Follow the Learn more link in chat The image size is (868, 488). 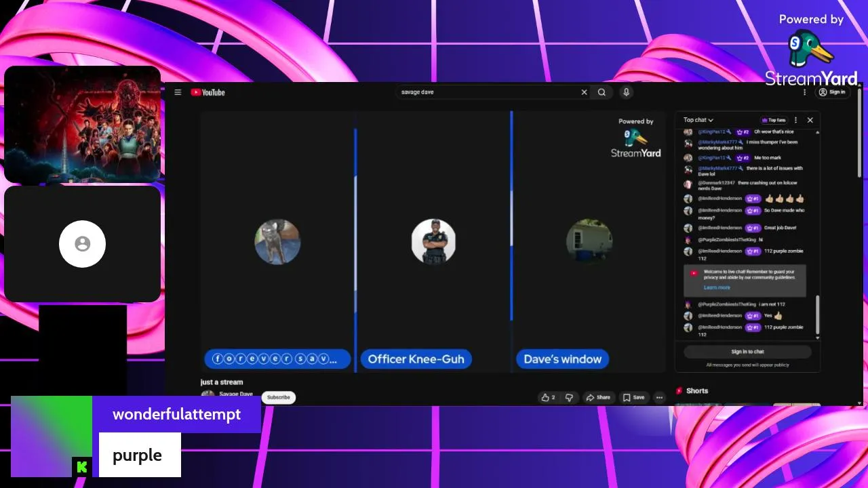(717, 287)
